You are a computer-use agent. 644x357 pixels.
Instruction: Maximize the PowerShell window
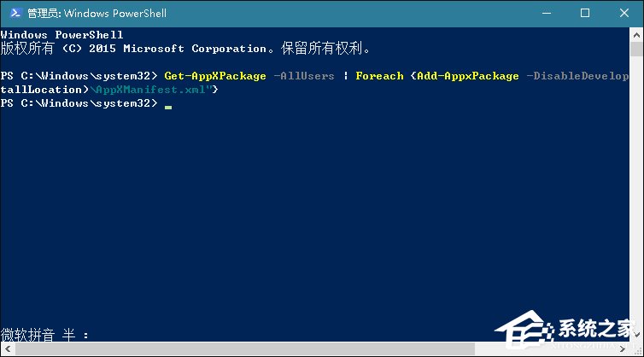point(585,13)
